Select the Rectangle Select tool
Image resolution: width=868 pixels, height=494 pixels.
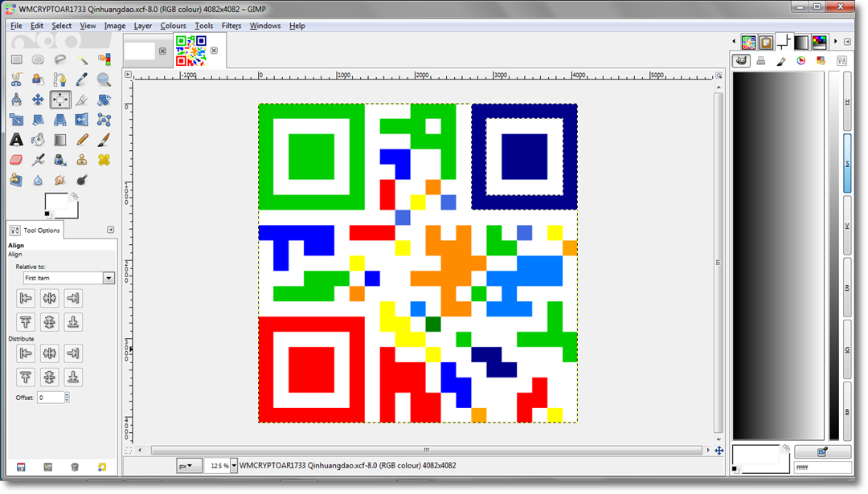[17, 59]
